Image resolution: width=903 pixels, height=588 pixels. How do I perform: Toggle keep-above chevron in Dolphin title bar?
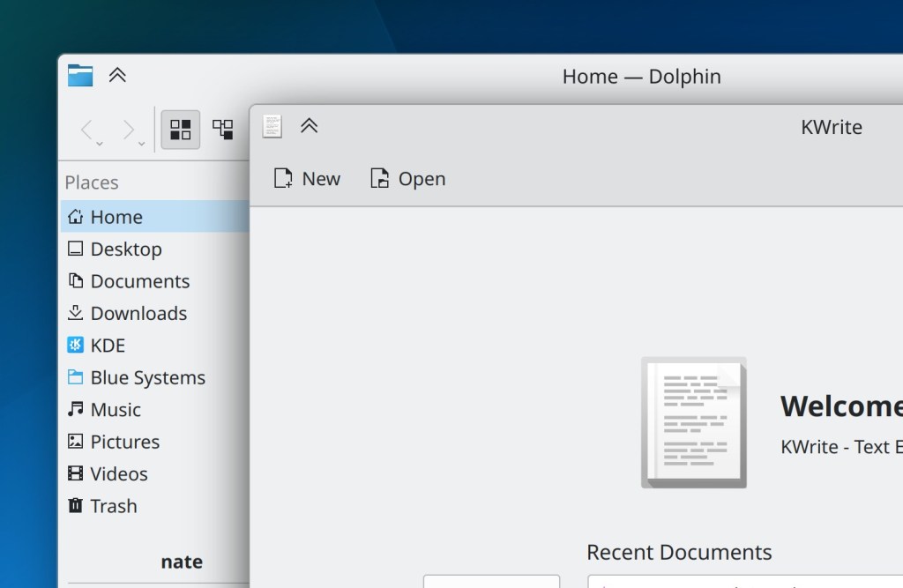(x=117, y=76)
